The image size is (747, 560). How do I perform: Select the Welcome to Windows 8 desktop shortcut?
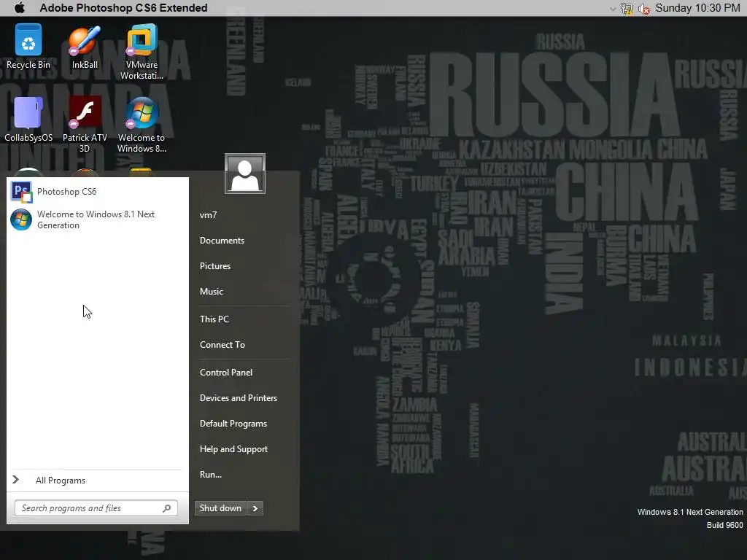[142, 125]
